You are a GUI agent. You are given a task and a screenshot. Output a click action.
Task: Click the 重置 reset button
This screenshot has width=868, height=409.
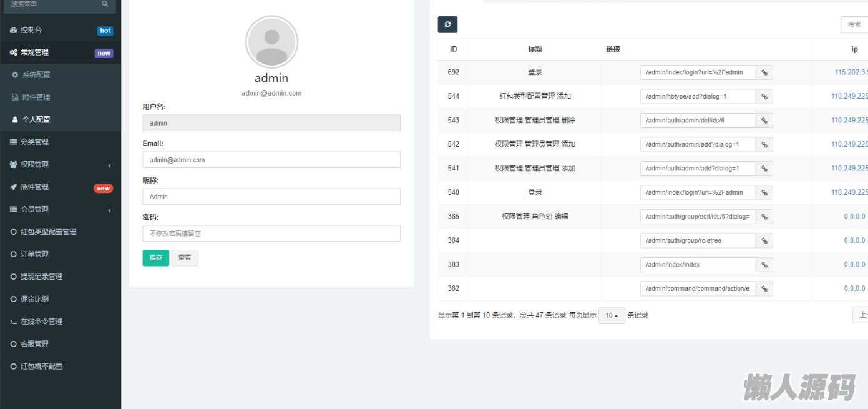tap(185, 259)
